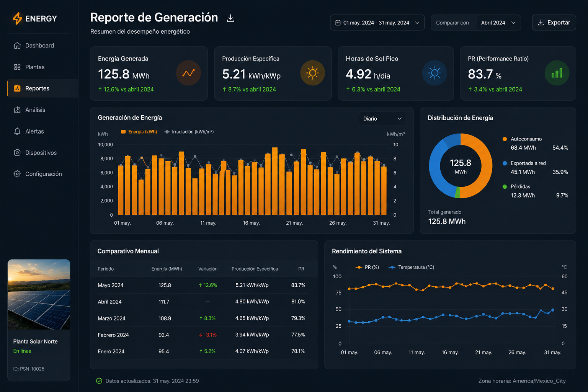Click the En línea status link
588x392 pixels.
coord(22,351)
